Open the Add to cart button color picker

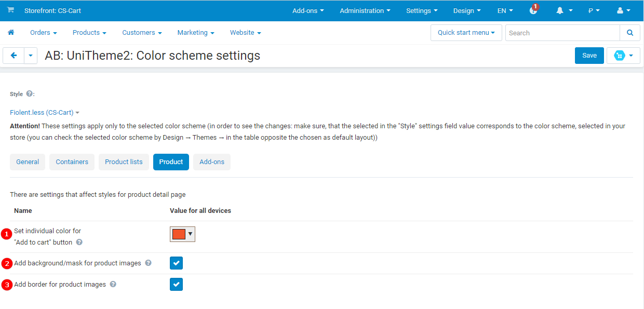coord(182,234)
